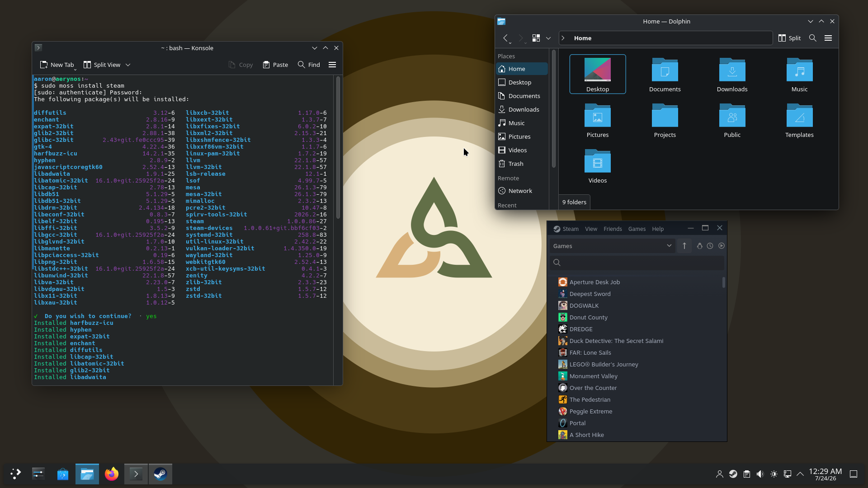Toggle Split view in Dolphin
868x488 pixels.
[789, 38]
